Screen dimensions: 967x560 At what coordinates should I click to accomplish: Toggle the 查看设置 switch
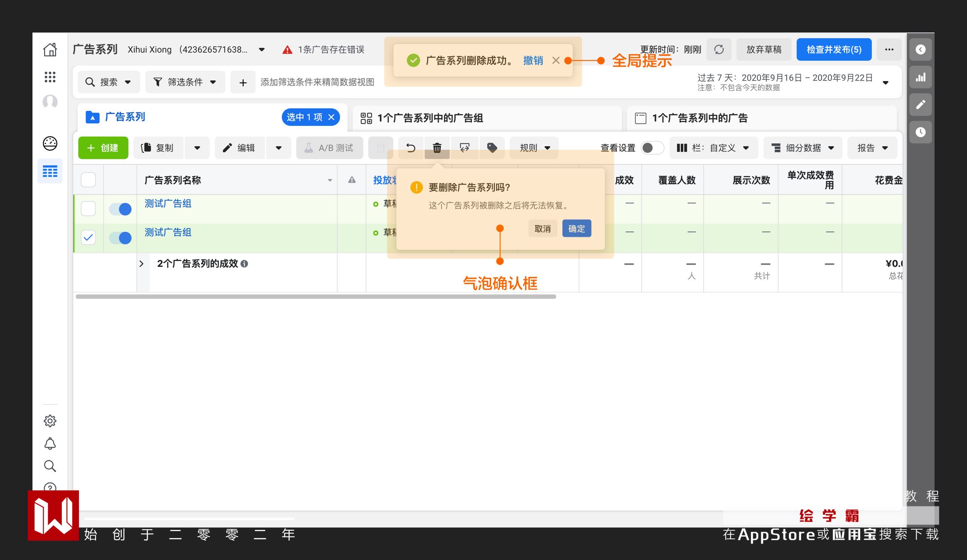[x=652, y=148]
